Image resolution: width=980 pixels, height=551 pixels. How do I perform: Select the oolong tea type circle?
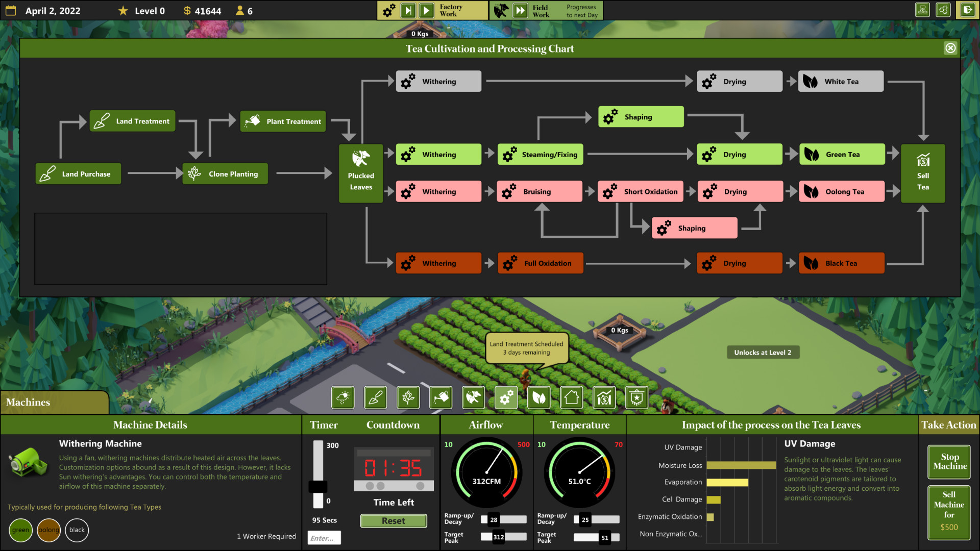click(x=48, y=530)
